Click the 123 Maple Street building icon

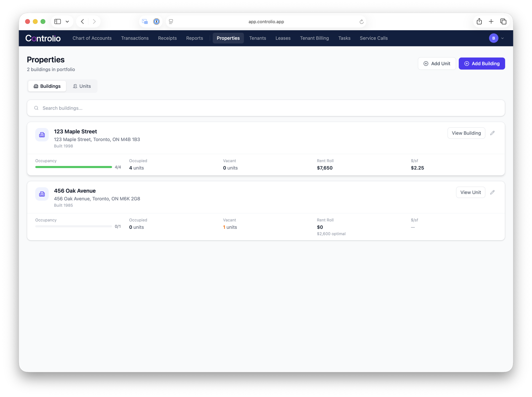42,135
